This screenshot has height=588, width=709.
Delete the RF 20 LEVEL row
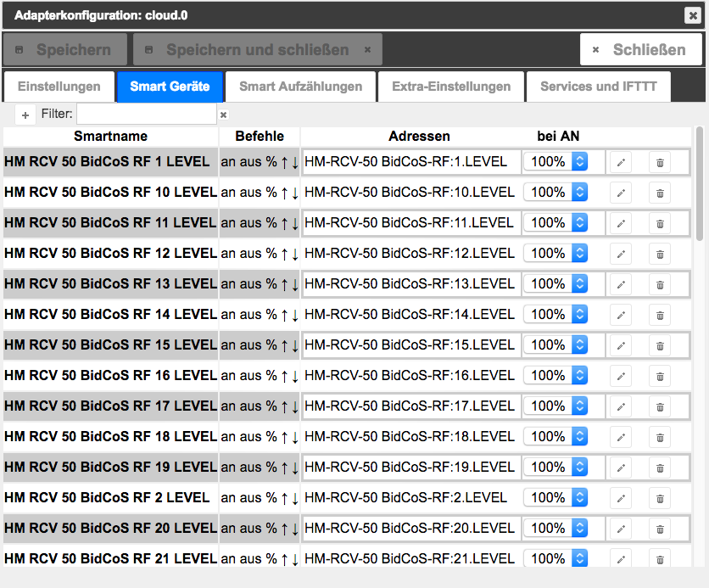tap(660, 529)
